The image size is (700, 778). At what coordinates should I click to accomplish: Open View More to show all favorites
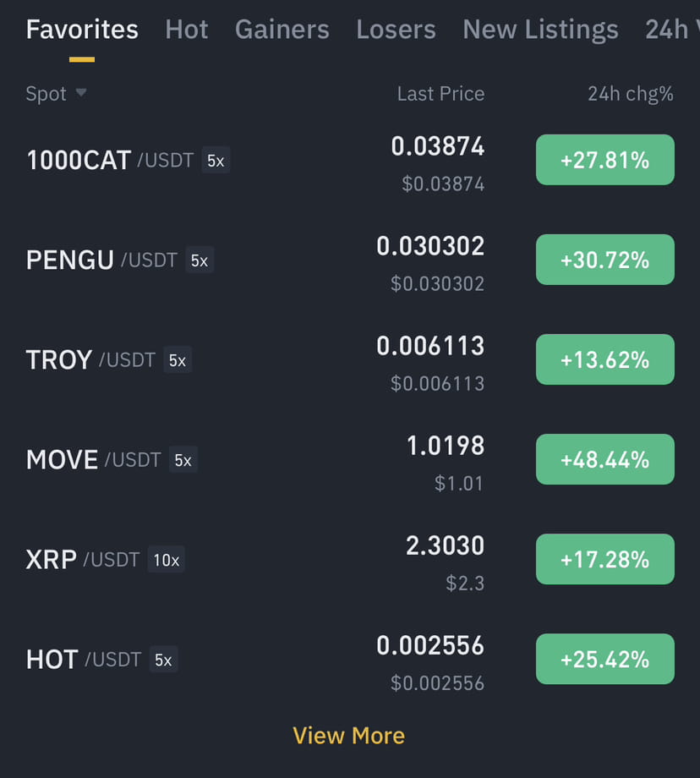pos(349,736)
